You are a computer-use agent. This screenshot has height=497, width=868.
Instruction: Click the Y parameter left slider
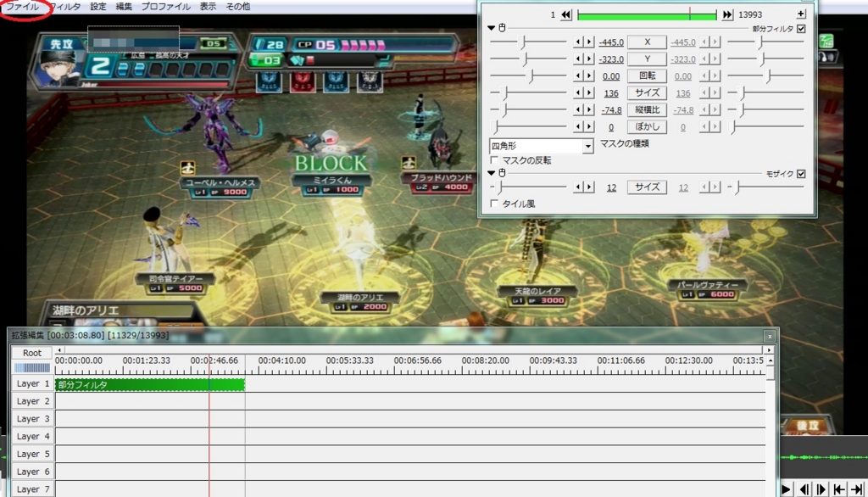[528, 59]
